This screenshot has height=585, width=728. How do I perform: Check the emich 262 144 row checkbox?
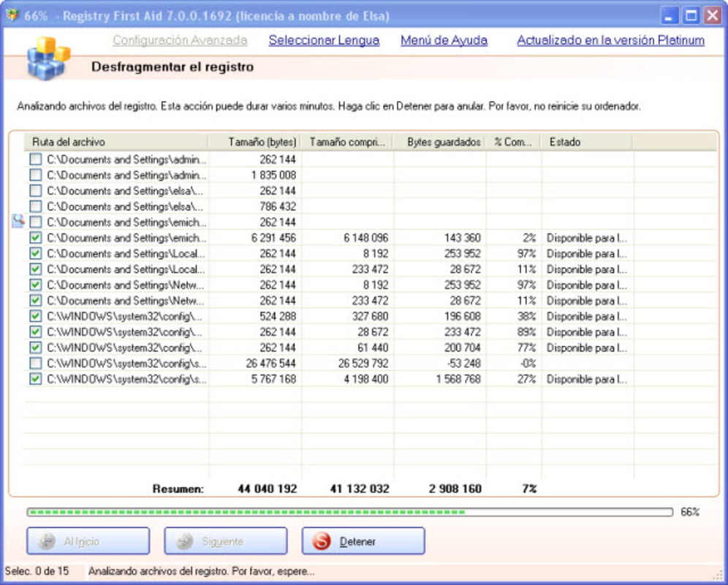pyautogui.click(x=35, y=222)
